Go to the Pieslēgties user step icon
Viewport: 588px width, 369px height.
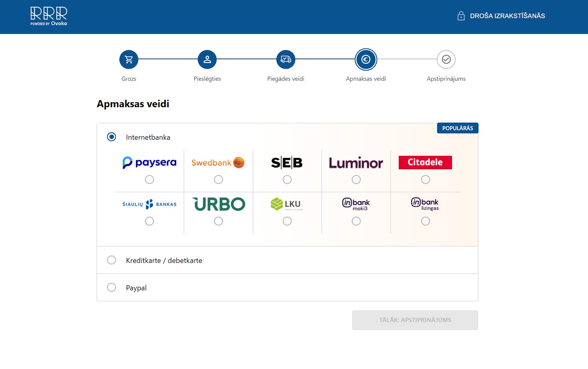[x=207, y=59]
